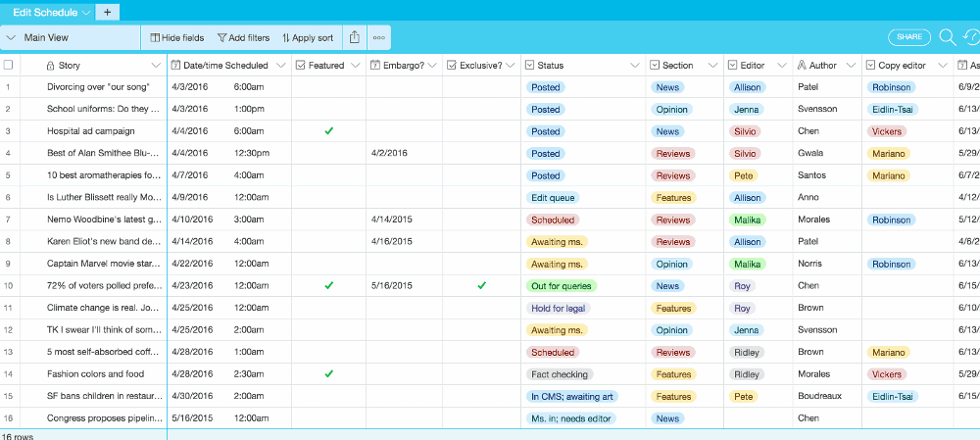Click the Exclusive? column type icon
980x440 pixels.
coord(452,65)
